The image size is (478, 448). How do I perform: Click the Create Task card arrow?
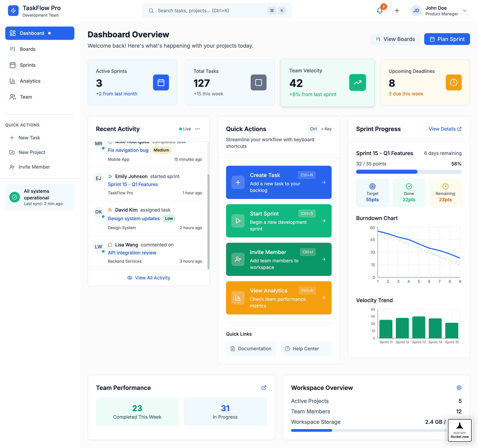pyautogui.click(x=324, y=182)
